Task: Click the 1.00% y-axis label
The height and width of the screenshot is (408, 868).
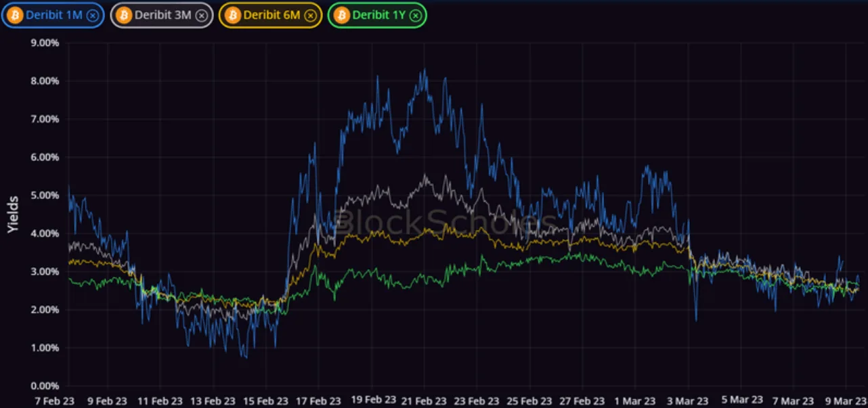Action: coord(45,348)
